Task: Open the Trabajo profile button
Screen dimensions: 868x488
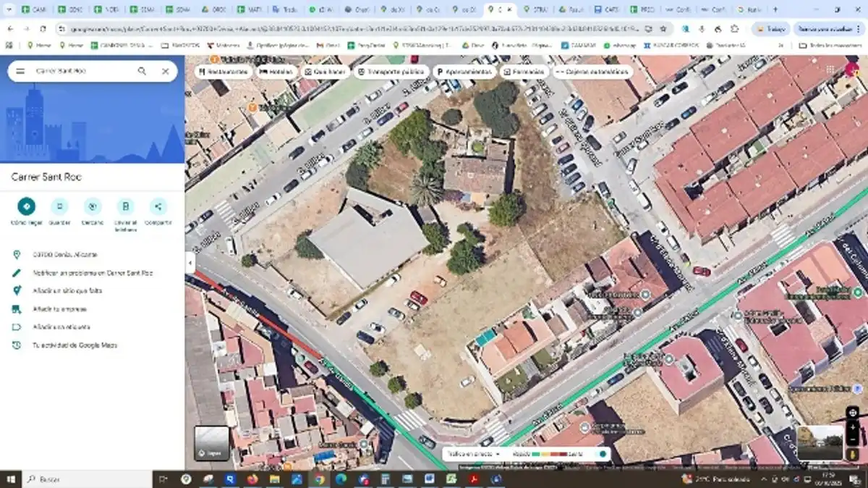Action: click(770, 29)
